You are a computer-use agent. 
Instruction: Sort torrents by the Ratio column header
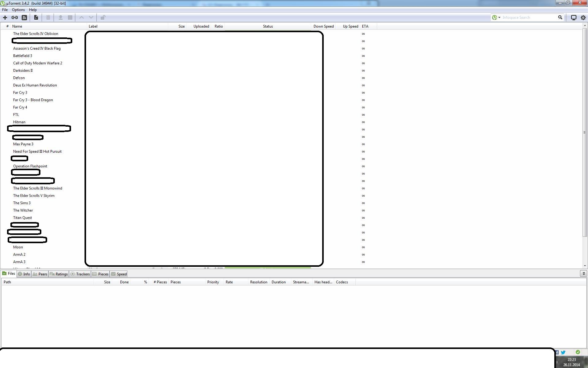click(x=218, y=26)
